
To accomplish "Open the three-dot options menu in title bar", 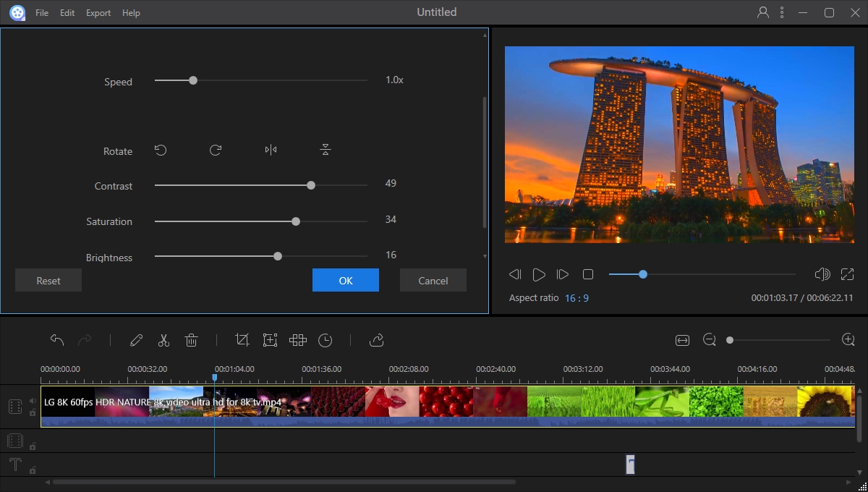I will 782,12.
